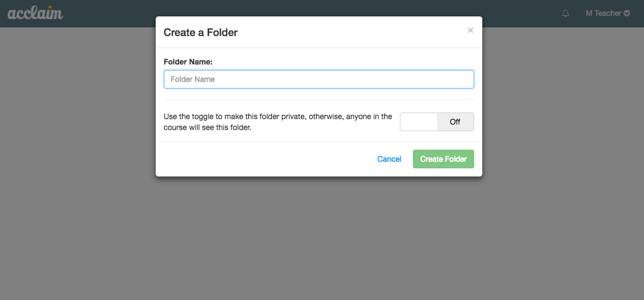The height and width of the screenshot is (300, 644).
Task: Cancel the folder creation
Action: (389, 159)
